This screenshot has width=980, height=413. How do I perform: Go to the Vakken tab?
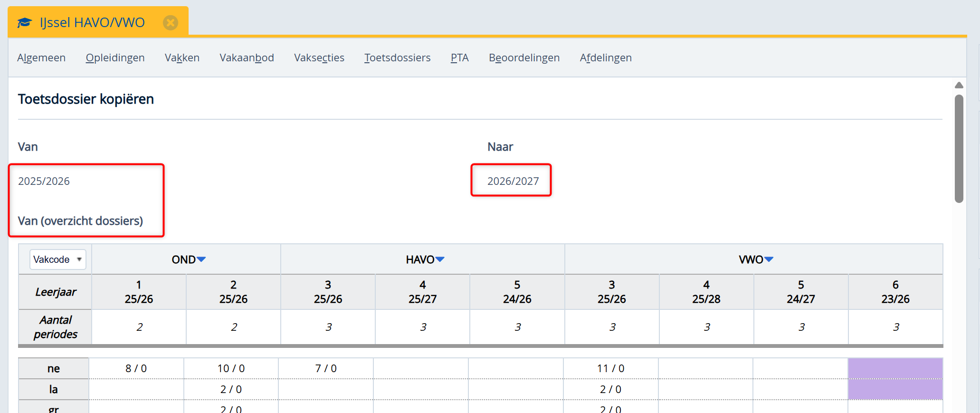pyautogui.click(x=182, y=58)
